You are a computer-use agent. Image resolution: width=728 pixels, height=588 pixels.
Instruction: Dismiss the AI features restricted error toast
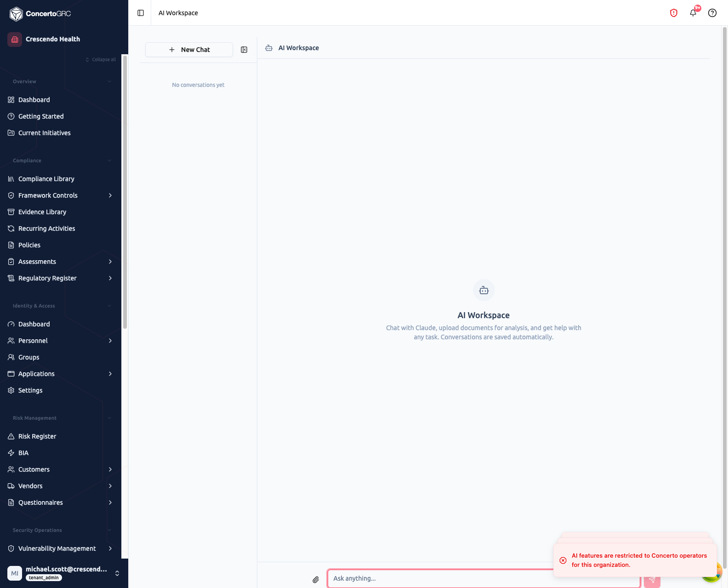point(563,560)
